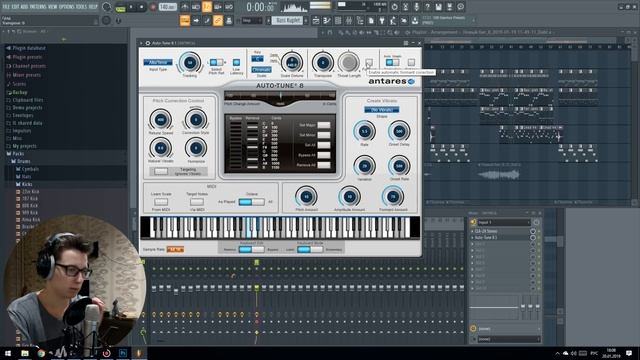The width and height of the screenshot is (640, 360).
Task: Open Channel presets in browser
Action: [x=29, y=66]
